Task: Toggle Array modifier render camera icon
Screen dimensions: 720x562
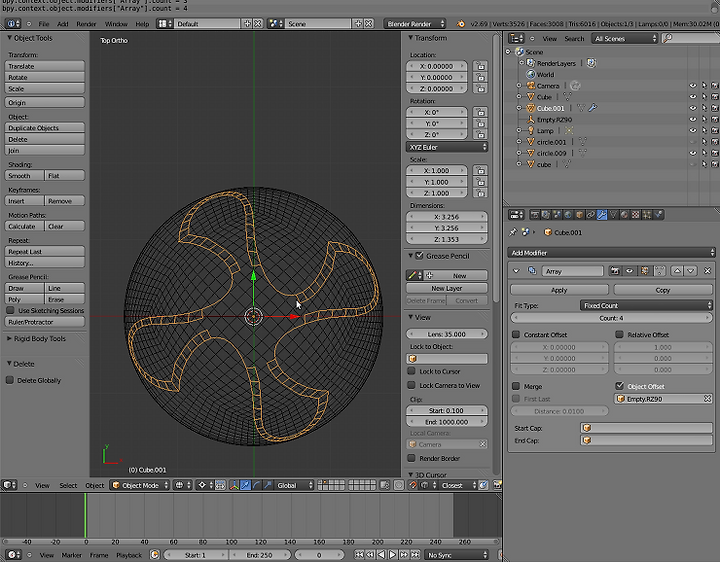Action: [615, 271]
